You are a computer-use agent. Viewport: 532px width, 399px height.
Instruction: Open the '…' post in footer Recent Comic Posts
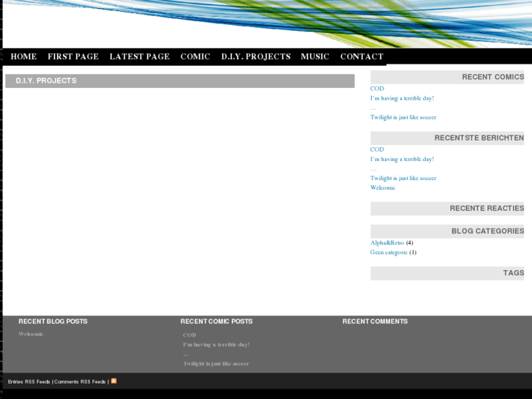click(x=186, y=354)
